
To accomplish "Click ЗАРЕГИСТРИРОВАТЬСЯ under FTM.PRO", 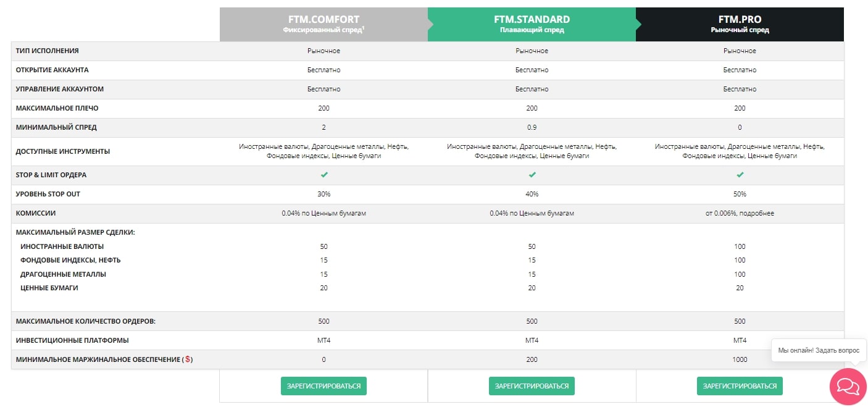I will point(740,385).
